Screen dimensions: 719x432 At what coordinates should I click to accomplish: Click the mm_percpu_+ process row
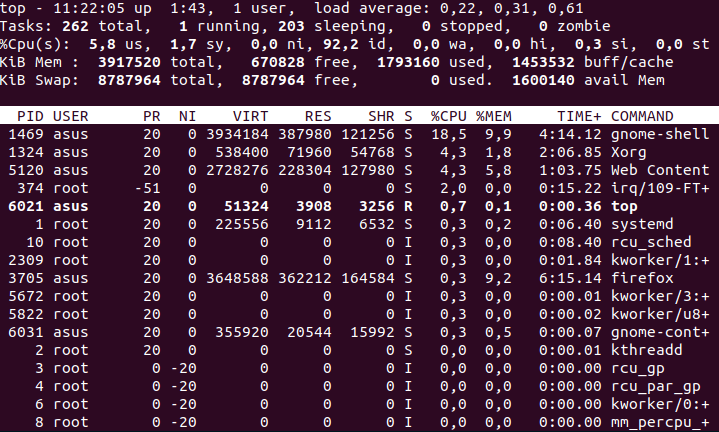pyautogui.click(x=359, y=422)
